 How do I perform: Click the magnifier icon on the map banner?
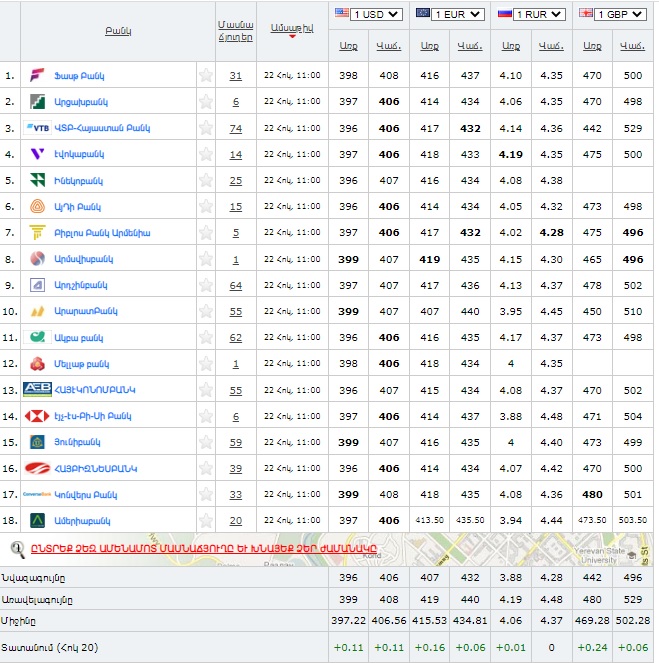pos(17,548)
